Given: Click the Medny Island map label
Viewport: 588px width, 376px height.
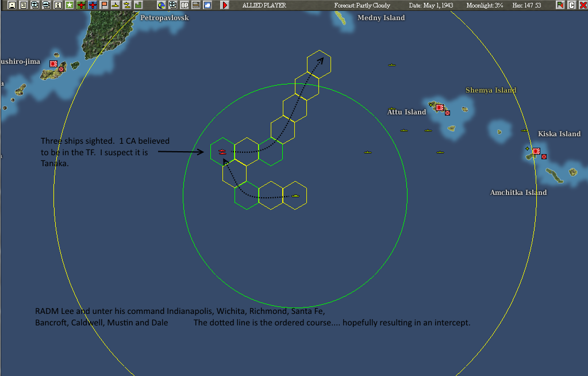Looking at the screenshot, I should pos(381,18).
